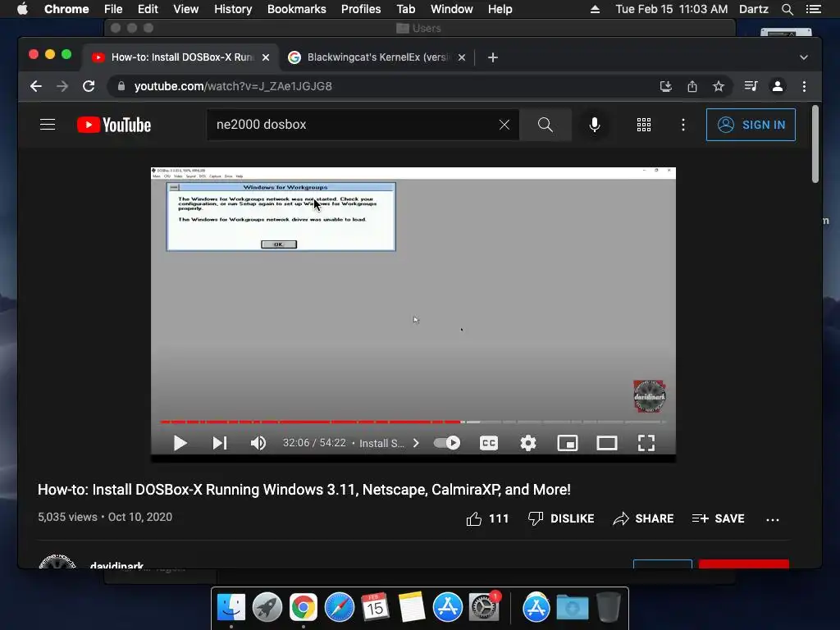Viewport: 840px width, 630px height.
Task: Open Safari from the Dock
Action: click(340, 608)
